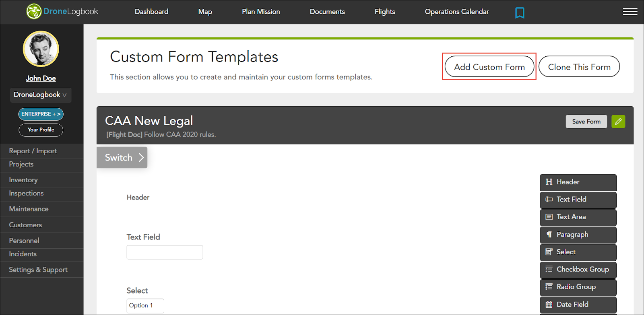This screenshot has height=315, width=644.
Task: Open Inventory in the sidebar
Action: 42,180
